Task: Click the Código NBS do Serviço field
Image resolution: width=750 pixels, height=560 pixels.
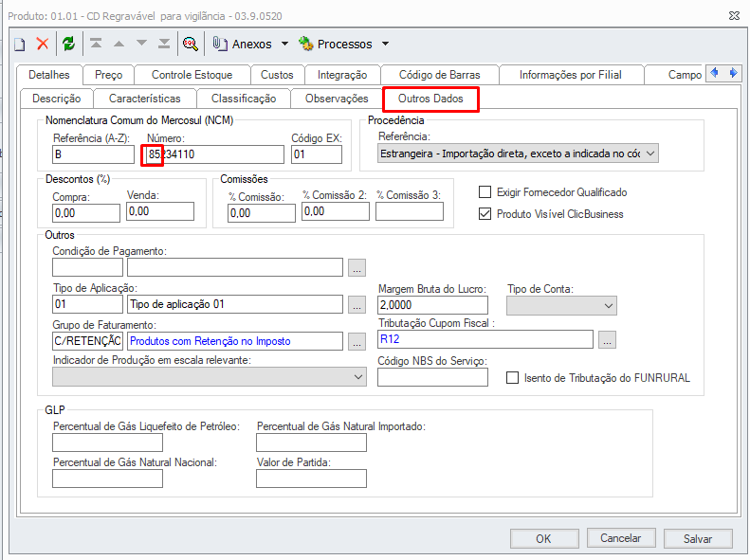Action: [433, 377]
